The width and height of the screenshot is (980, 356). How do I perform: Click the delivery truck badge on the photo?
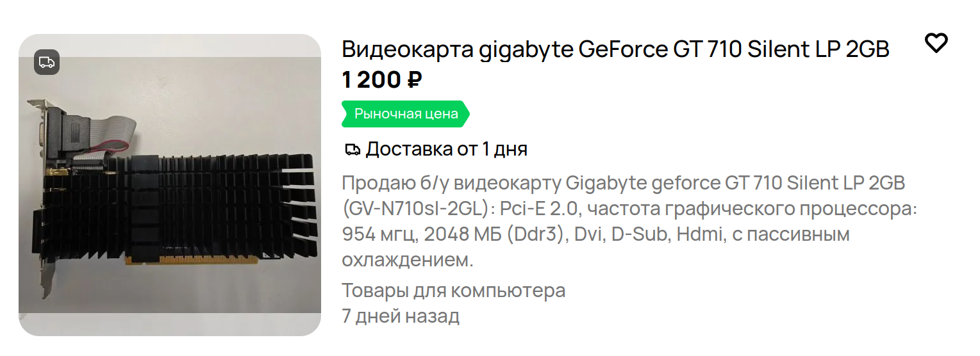[x=47, y=62]
